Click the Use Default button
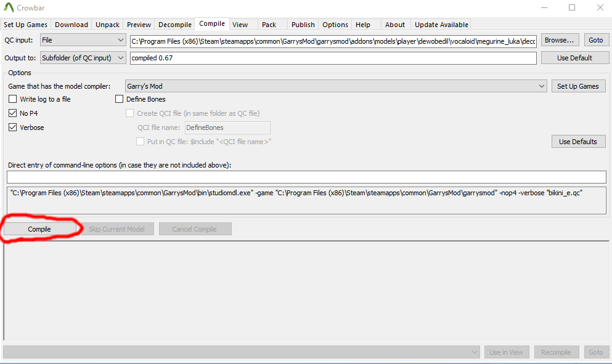The height and width of the screenshot is (364, 612). coord(574,58)
